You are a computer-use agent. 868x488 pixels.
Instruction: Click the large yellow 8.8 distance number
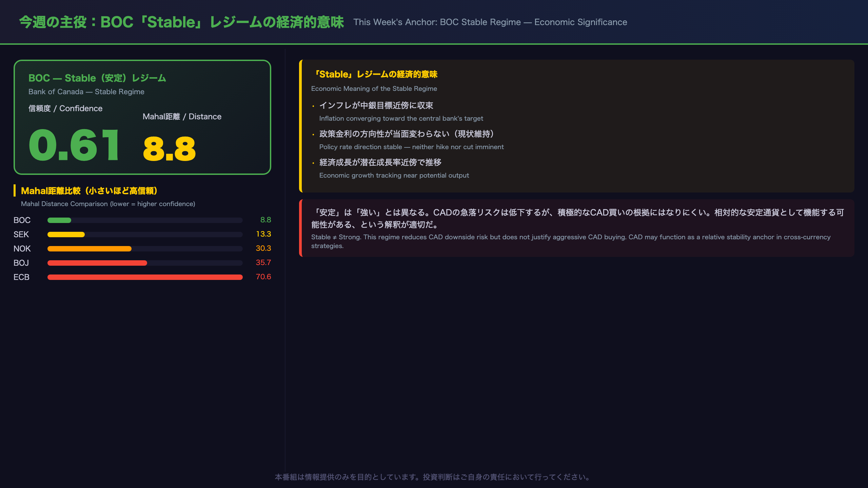pyautogui.click(x=169, y=149)
